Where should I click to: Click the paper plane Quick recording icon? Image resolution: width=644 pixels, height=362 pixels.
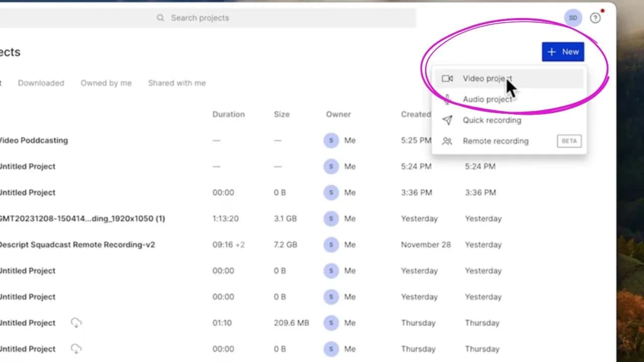point(447,120)
